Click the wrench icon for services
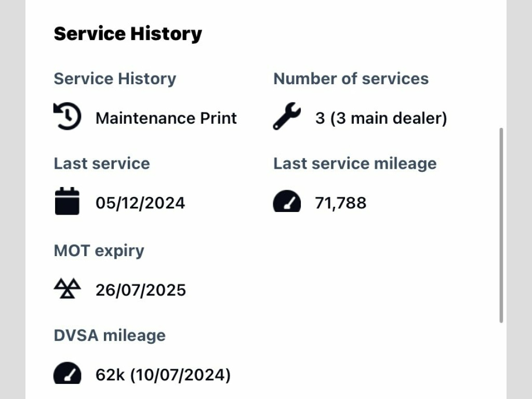Screen dimensions: 532x399 pos(287,116)
